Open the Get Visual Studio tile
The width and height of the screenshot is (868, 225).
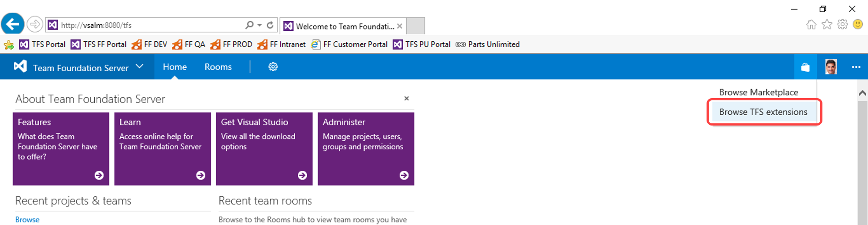[264, 149]
